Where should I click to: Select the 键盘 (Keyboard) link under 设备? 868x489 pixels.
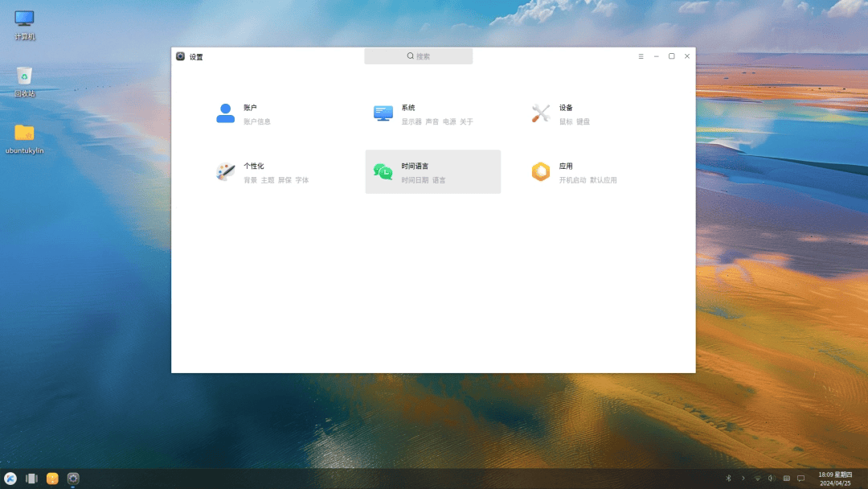click(x=583, y=122)
